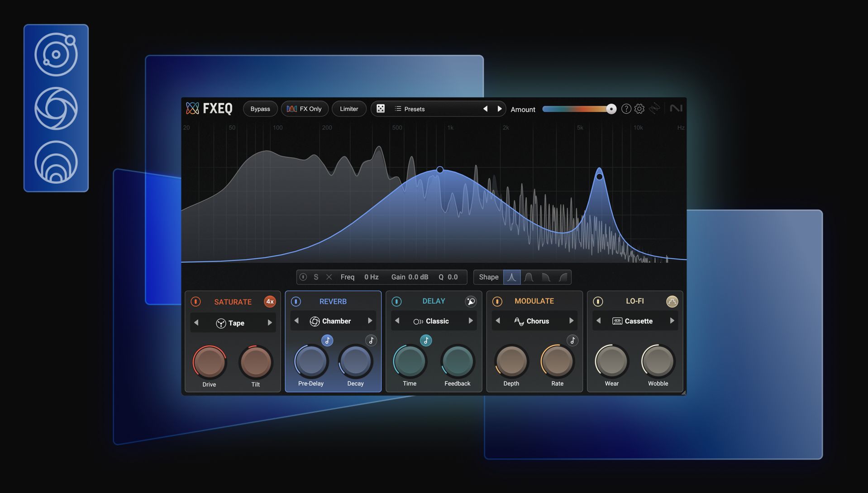Select the bell shape icon
This screenshot has height=493, width=868.
512,277
